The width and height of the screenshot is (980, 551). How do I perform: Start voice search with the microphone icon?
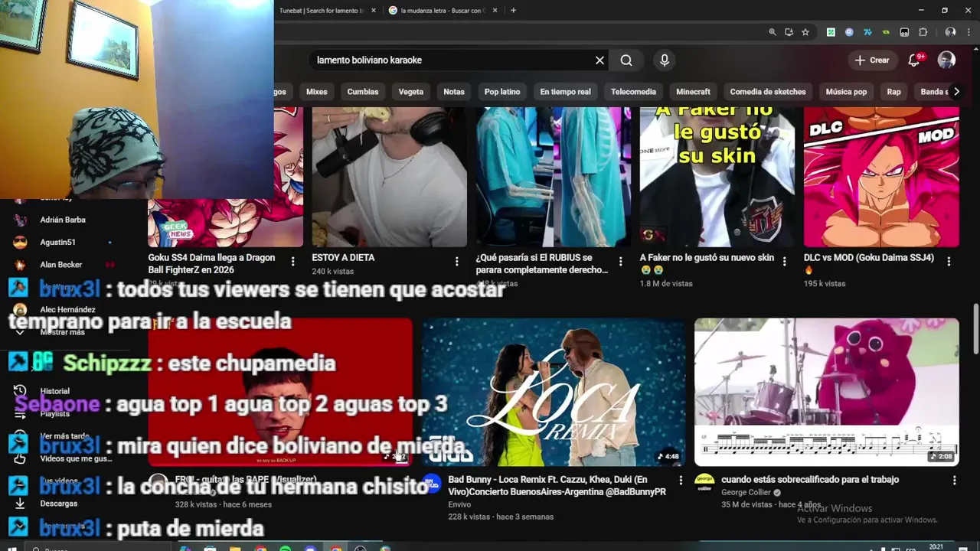click(664, 60)
